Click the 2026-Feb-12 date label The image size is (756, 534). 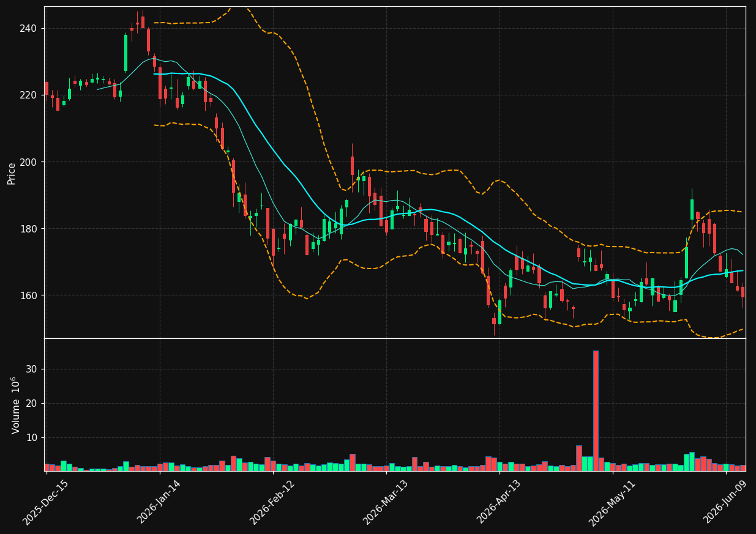click(x=272, y=502)
